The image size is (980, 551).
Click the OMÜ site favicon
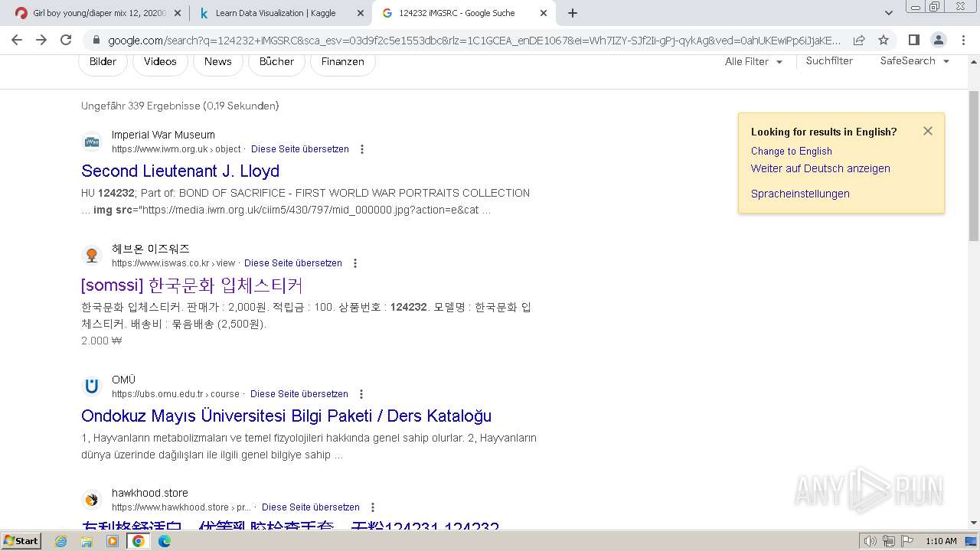click(92, 386)
